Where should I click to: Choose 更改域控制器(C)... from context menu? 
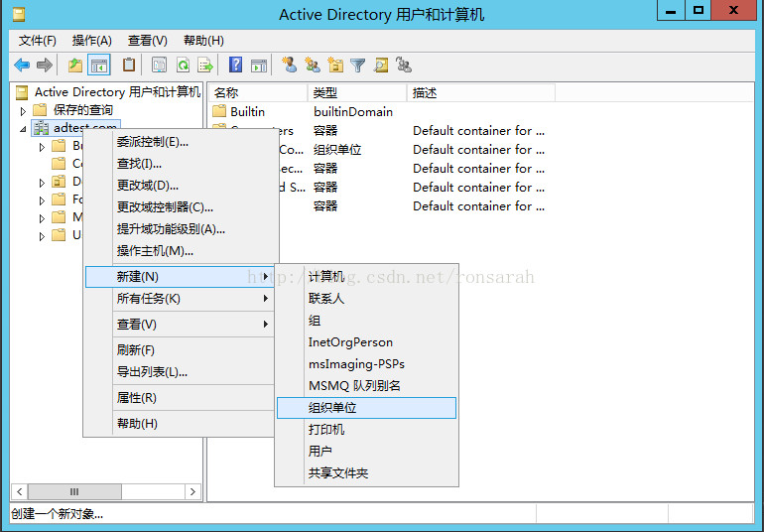(182, 207)
